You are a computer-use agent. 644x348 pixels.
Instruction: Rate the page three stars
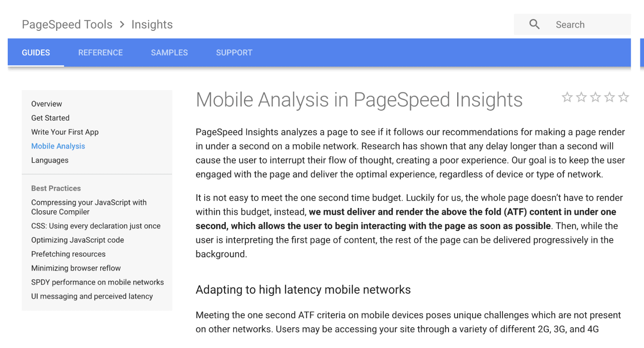pyautogui.click(x=595, y=97)
